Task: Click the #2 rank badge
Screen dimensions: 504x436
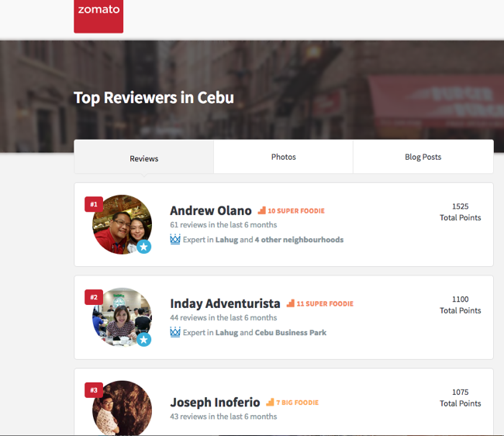Action: pyautogui.click(x=94, y=297)
